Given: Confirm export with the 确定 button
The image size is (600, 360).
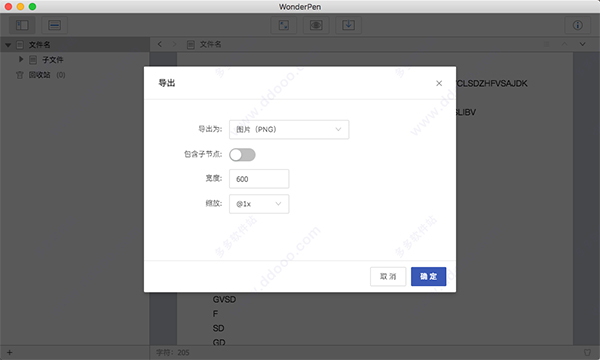Looking at the screenshot, I should click(429, 276).
